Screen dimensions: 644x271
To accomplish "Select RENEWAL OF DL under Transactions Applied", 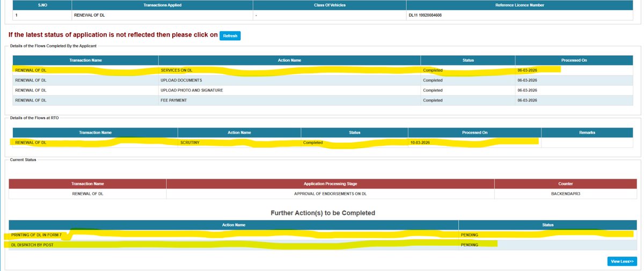I will coord(90,15).
